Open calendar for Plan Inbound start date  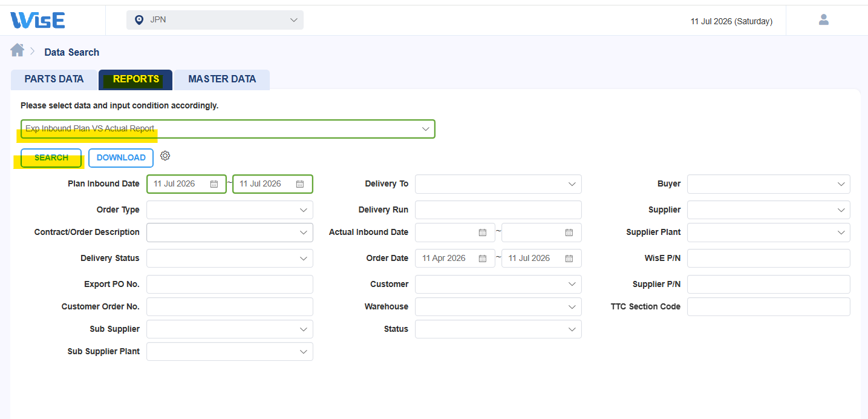(x=214, y=184)
